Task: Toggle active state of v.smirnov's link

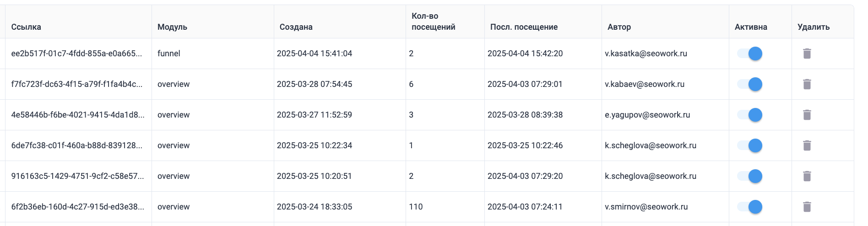Action: coord(750,207)
